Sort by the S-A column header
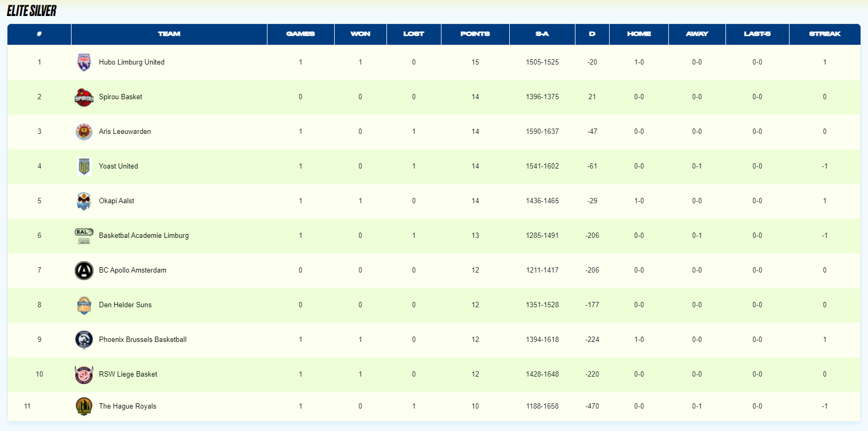This screenshot has height=431, width=868. pyautogui.click(x=542, y=34)
